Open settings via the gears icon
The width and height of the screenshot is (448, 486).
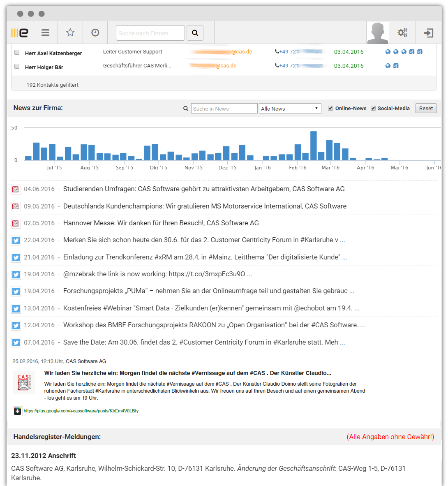402,33
